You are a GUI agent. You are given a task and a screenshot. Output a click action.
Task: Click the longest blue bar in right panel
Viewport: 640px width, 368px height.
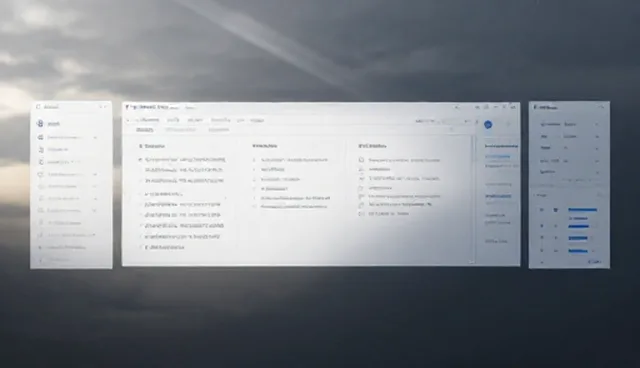pyautogui.click(x=582, y=210)
